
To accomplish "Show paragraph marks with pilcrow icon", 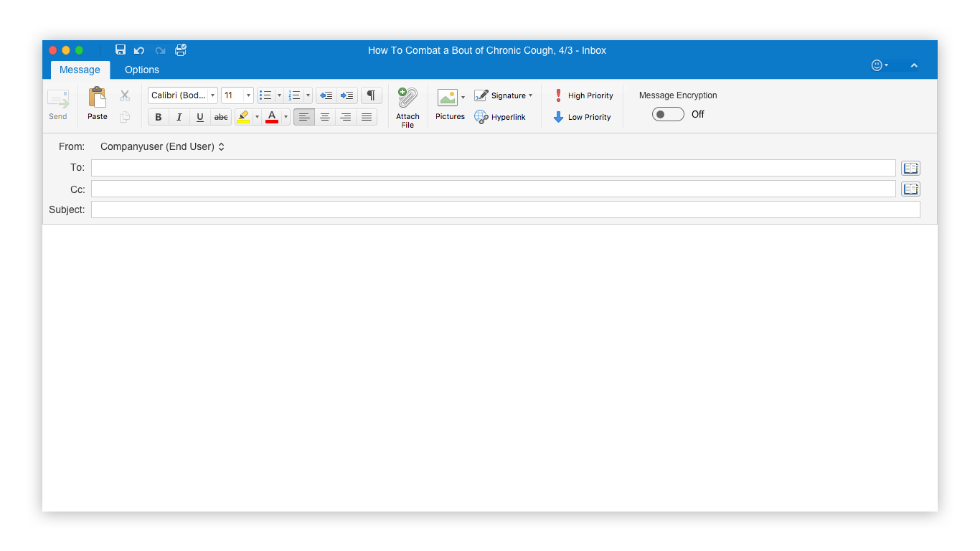I will 371,95.
